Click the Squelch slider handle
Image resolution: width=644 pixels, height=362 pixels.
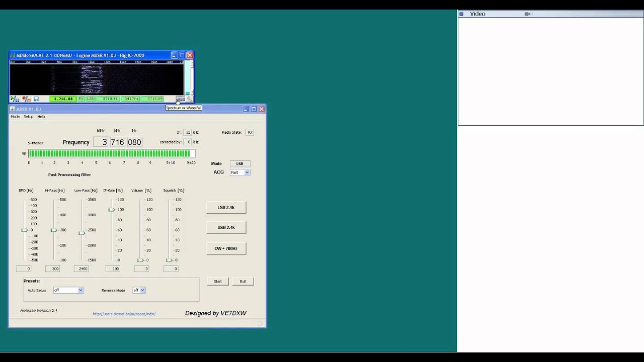tap(169, 260)
